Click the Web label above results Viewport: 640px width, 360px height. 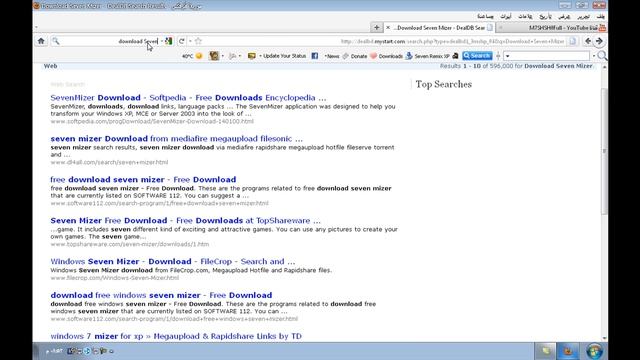pos(50,66)
